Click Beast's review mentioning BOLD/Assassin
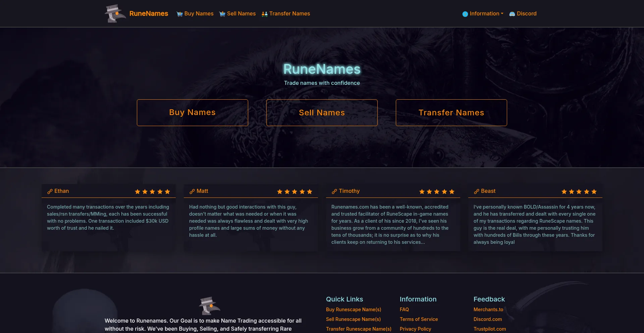The image size is (644, 333). click(535, 224)
